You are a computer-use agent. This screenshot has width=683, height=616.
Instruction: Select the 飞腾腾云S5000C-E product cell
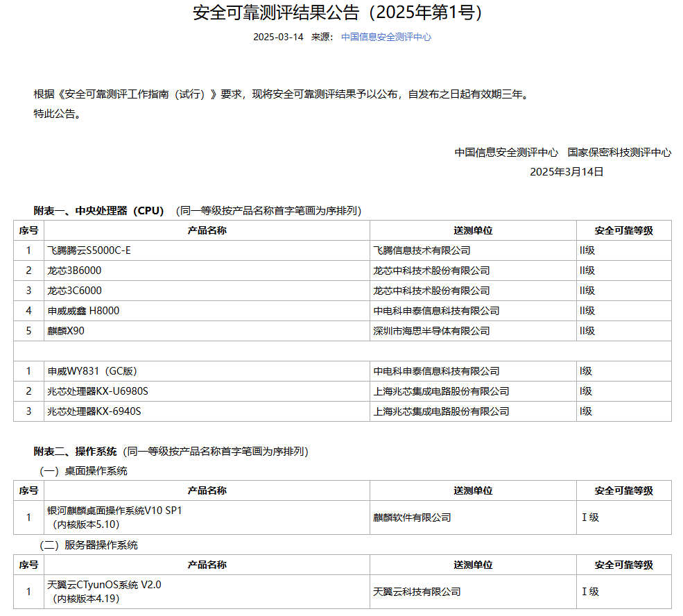point(89,250)
